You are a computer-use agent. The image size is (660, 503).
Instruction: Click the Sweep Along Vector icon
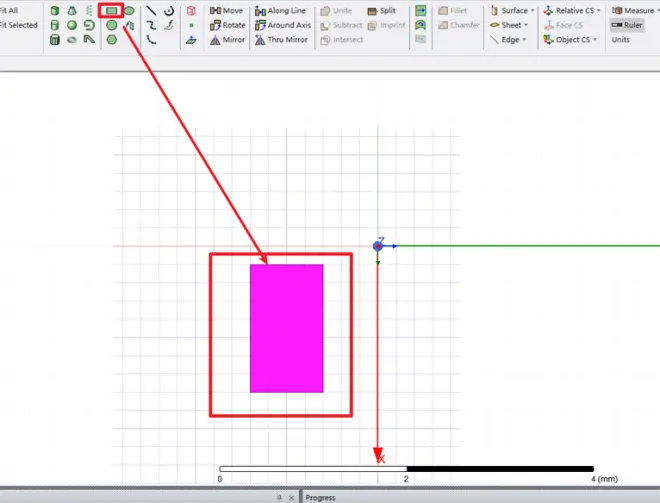click(420, 11)
